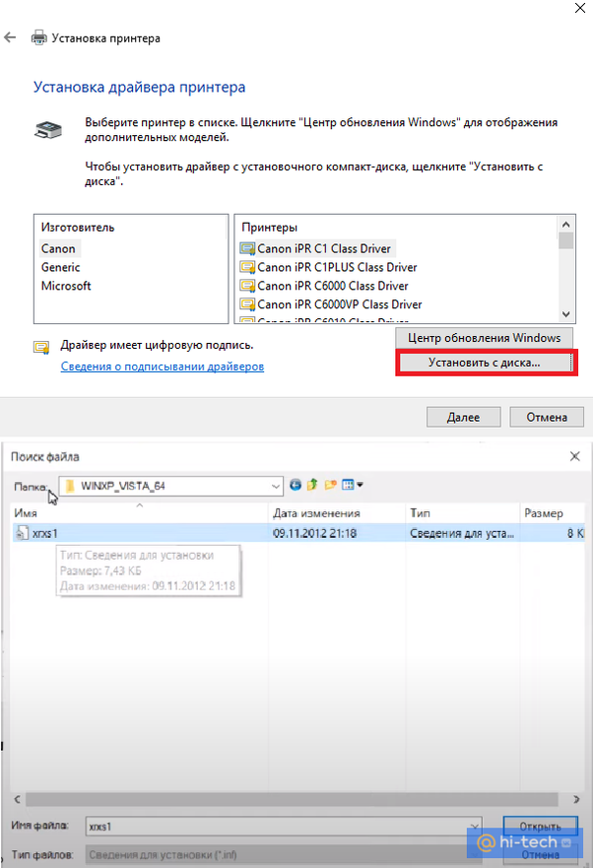Sort by Дата изменения column header
593x868 pixels.
tap(337, 513)
